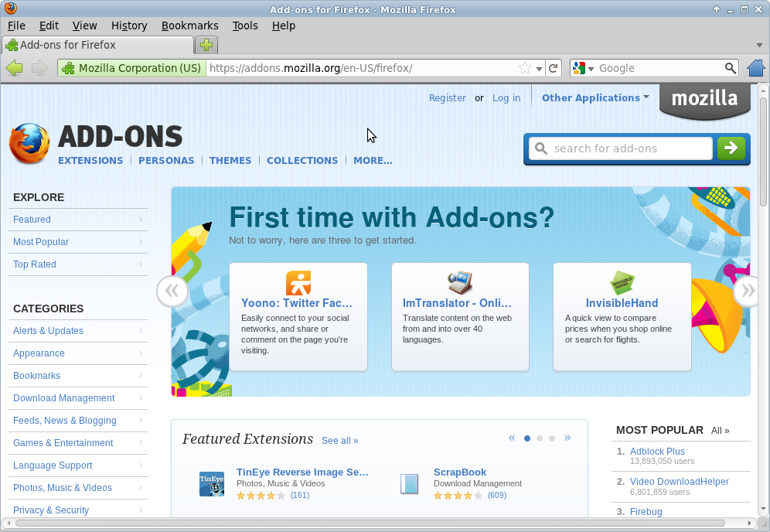Open the Featured explore entry

pos(78,220)
